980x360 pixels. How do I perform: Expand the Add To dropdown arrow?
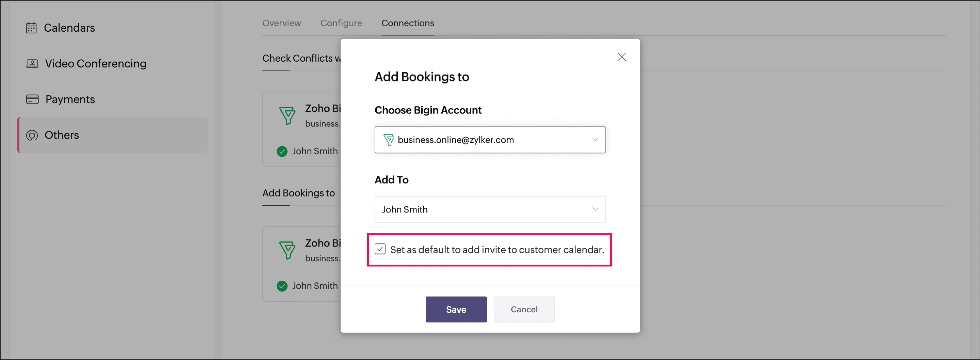tap(595, 209)
